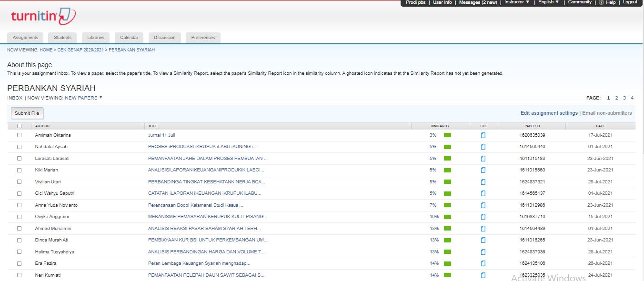Image resolution: width=644 pixels, height=281 pixels.
Task: Open file icon for Amimah Oktarina's paper
Action: [483, 135]
